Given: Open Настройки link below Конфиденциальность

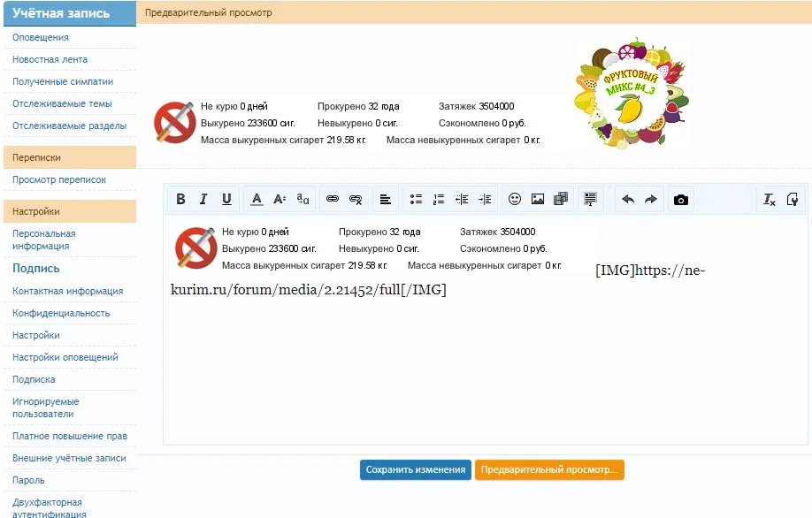Looking at the screenshot, I should coord(35,335).
